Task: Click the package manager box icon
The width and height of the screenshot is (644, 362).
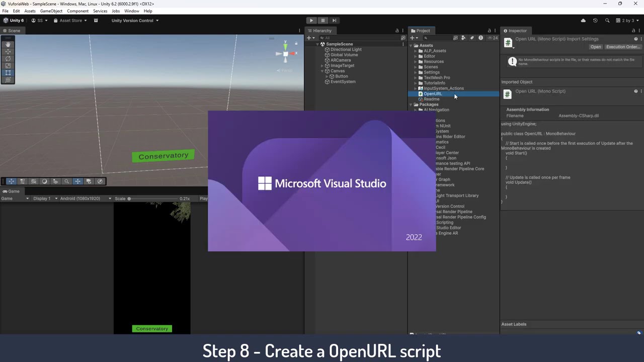Action: [96, 21]
